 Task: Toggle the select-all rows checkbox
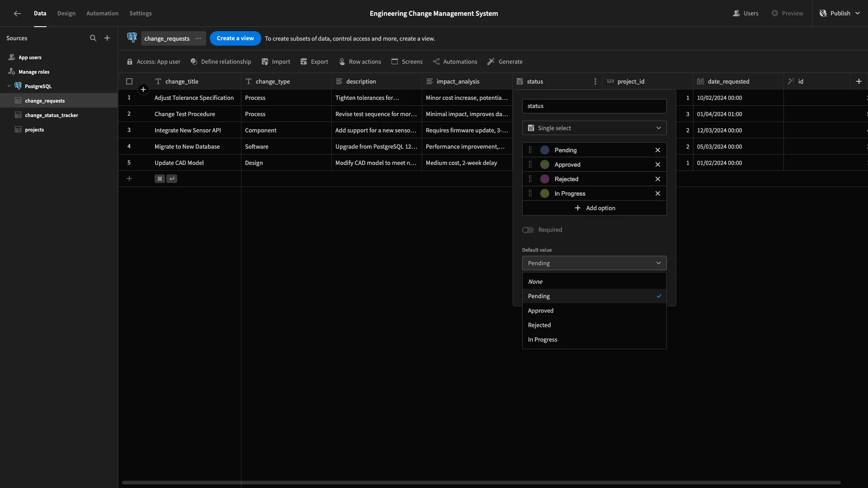(129, 81)
